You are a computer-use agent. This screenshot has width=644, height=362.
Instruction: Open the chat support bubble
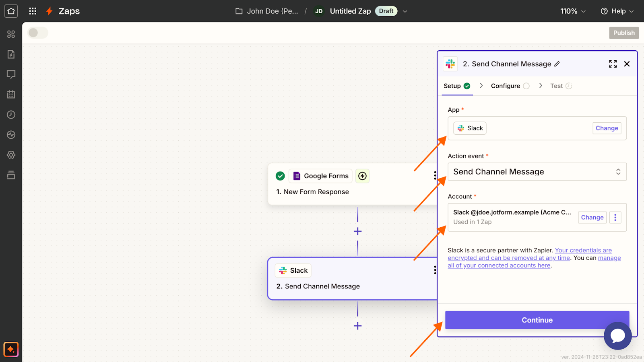[x=617, y=336]
